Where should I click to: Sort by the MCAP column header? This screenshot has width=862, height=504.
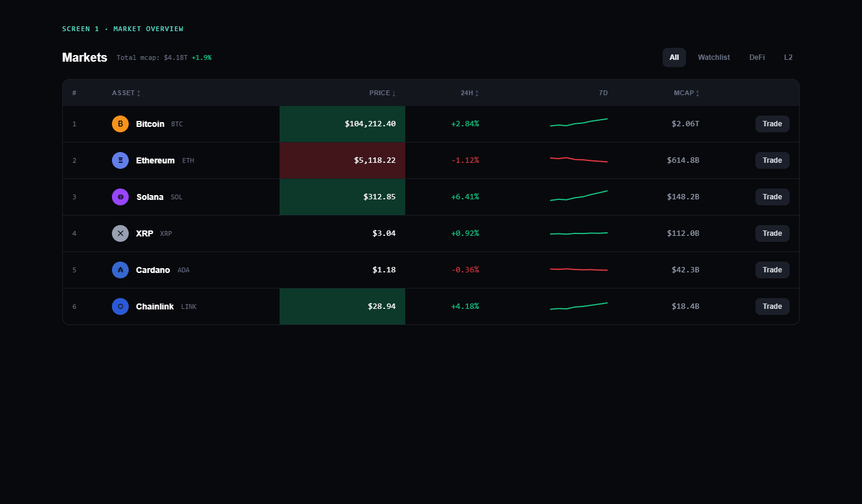(687, 93)
